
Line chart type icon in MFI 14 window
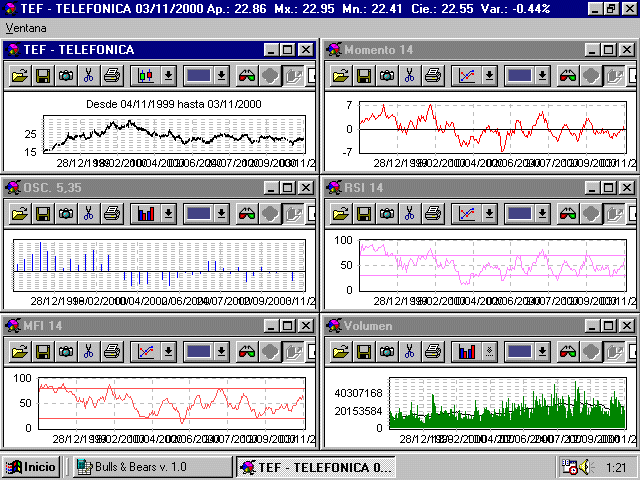(145, 351)
